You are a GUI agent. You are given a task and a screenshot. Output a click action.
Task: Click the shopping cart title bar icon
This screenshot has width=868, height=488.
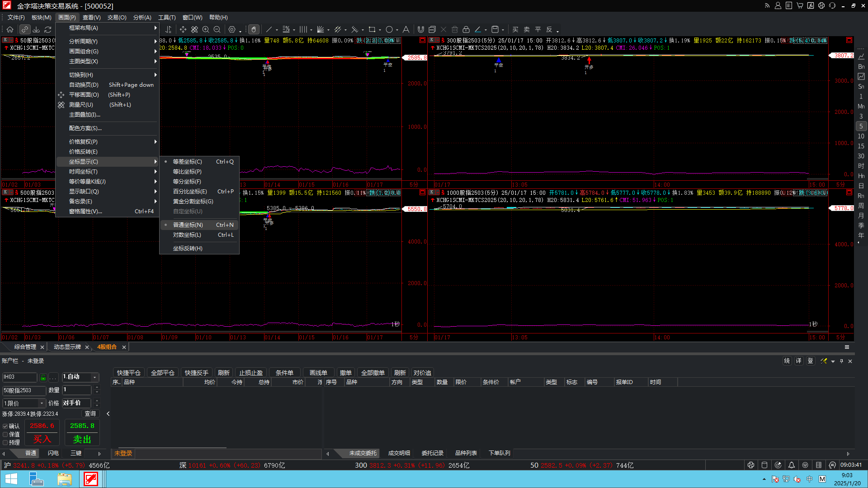[x=800, y=6]
